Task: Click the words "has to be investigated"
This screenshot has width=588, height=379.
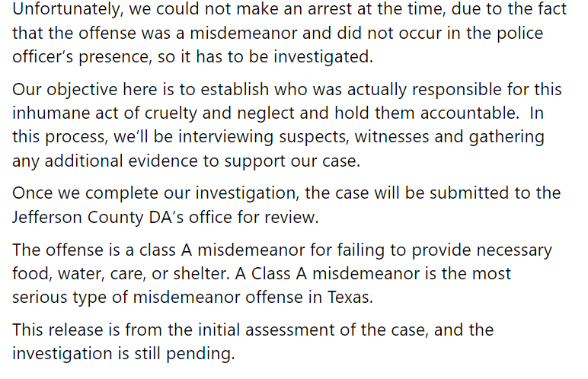Action: click(285, 57)
